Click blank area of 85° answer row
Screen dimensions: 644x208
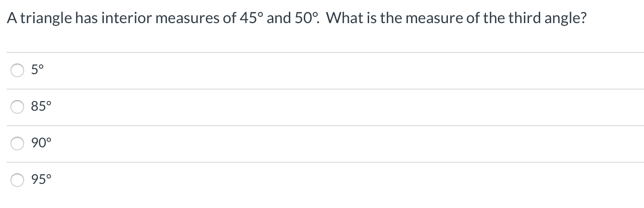point(336,107)
